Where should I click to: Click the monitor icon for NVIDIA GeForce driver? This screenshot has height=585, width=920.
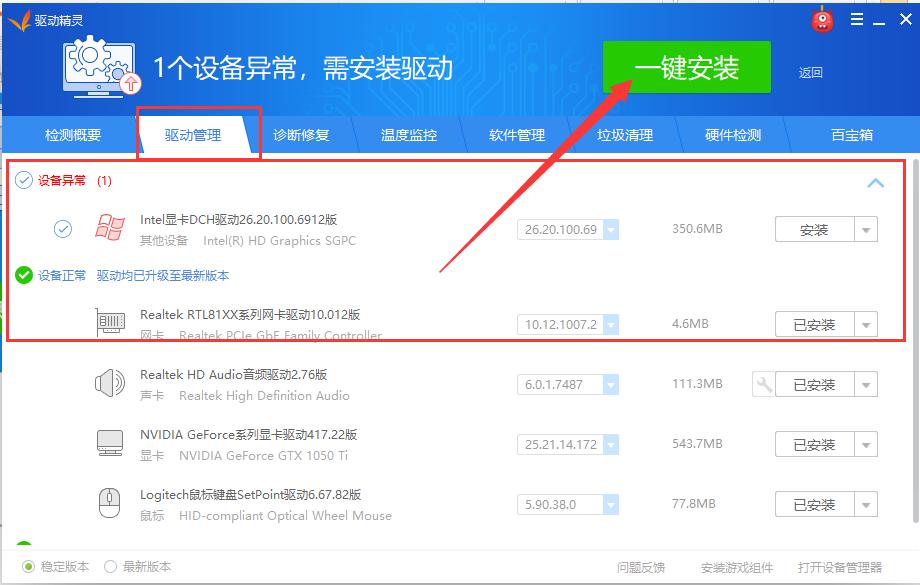[110, 444]
